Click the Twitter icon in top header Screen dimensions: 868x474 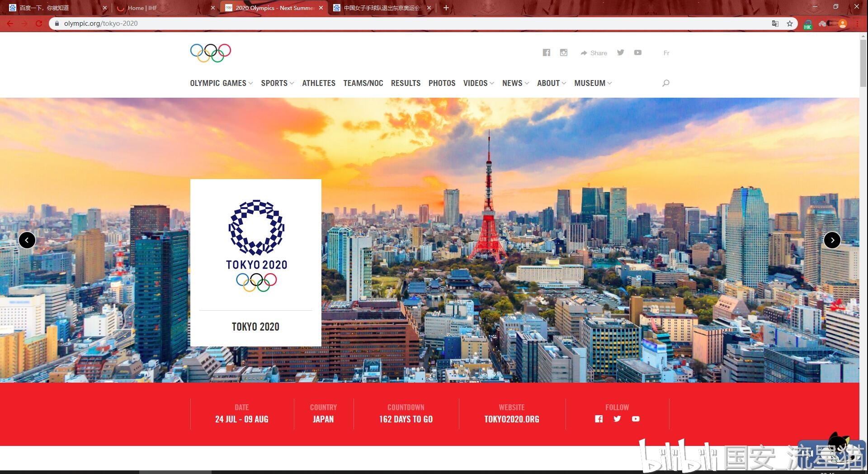coord(620,52)
